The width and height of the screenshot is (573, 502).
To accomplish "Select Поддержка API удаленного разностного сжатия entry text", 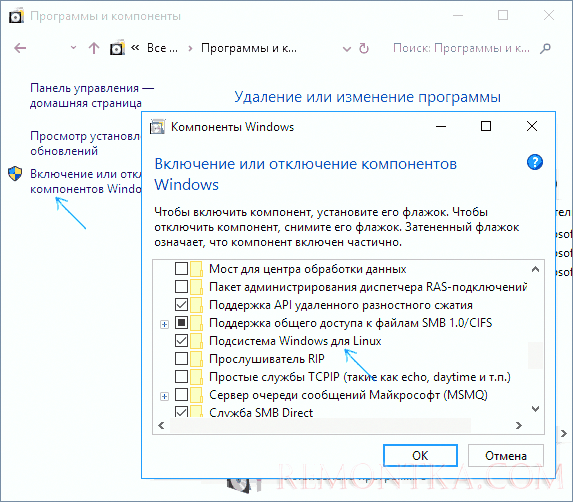I will click(x=341, y=305).
